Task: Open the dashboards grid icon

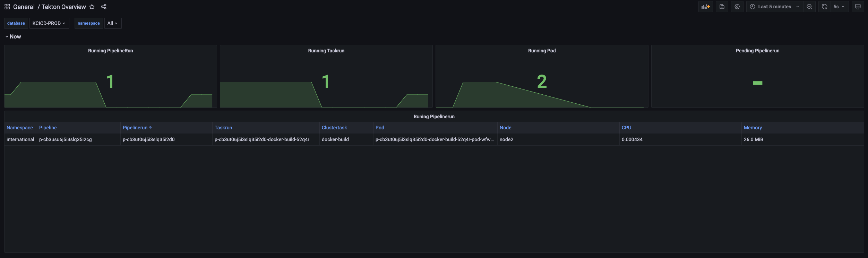Action: 7,7
